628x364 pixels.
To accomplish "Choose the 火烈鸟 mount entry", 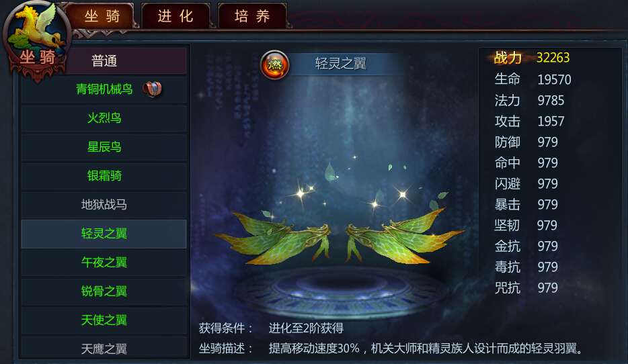I will pyautogui.click(x=104, y=118).
